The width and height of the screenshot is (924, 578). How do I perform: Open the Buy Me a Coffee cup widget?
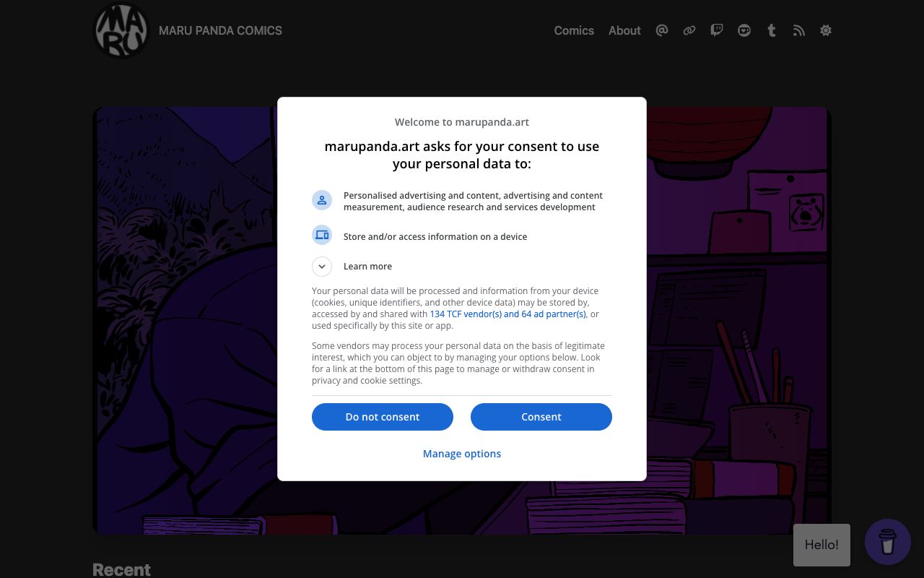(x=888, y=542)
